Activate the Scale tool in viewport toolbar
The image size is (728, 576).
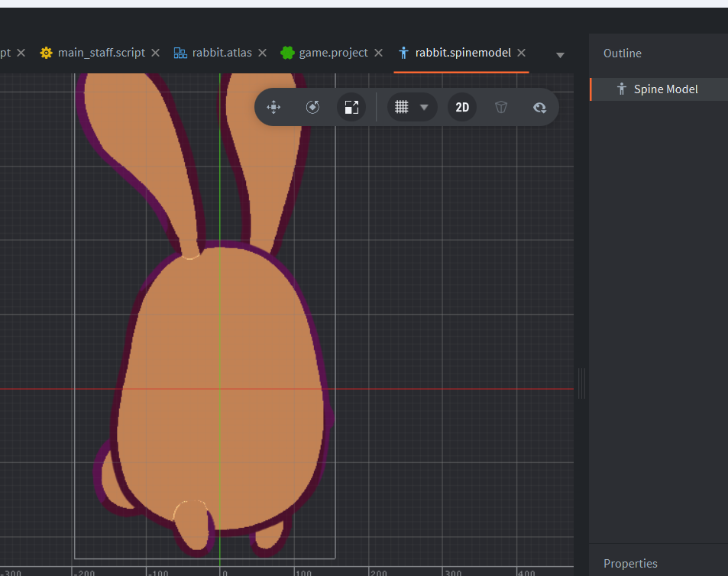point(351,107)
